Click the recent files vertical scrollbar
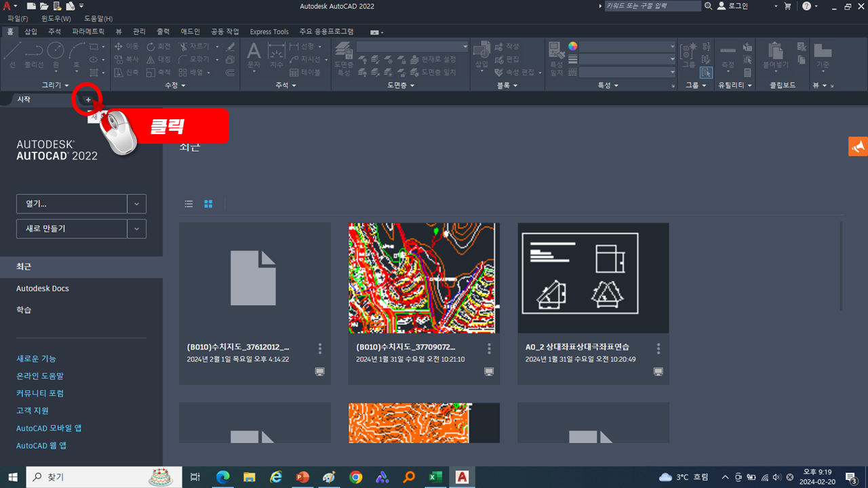Viewport: 868px width, 488px height. 842,266
